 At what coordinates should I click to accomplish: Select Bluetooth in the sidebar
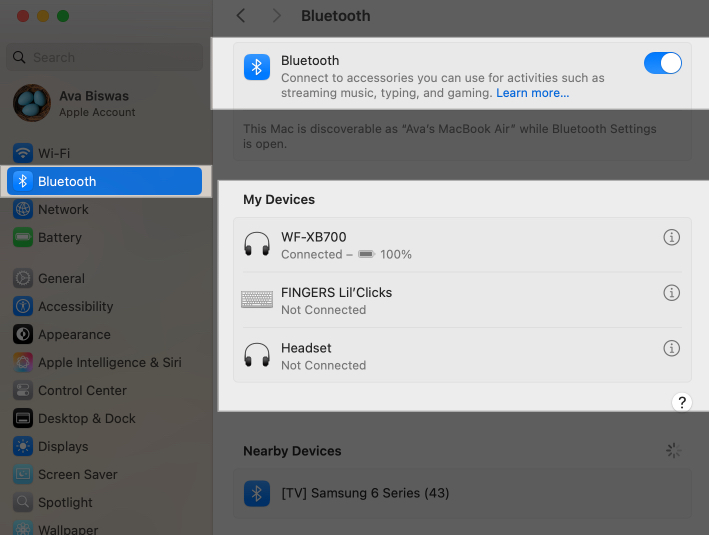[x=104, y=181]
